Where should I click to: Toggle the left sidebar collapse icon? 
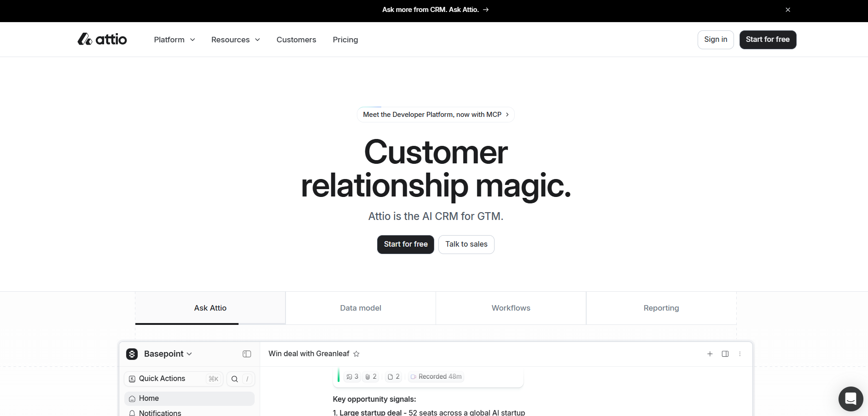(247, 354)
